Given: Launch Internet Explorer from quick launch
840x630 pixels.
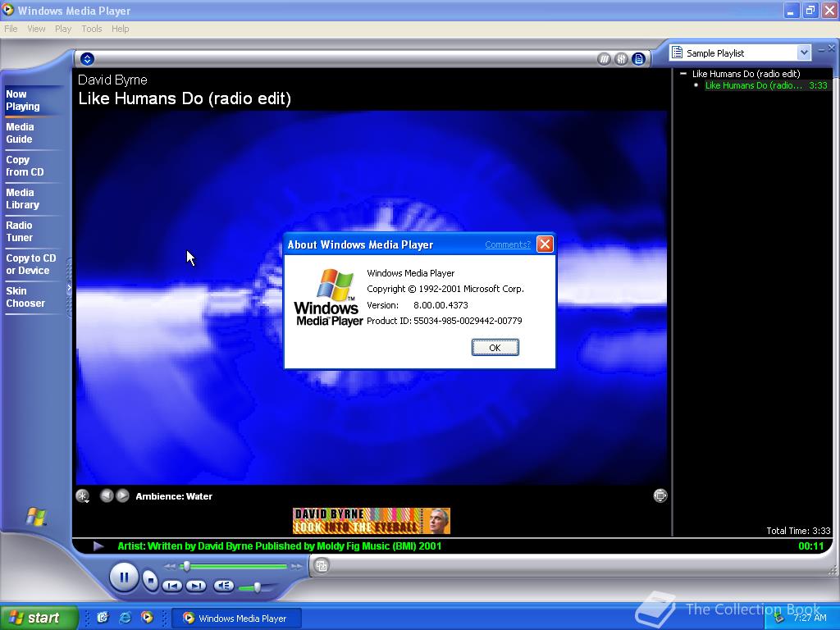Looking at the screenshot, I should coord(125,618).
